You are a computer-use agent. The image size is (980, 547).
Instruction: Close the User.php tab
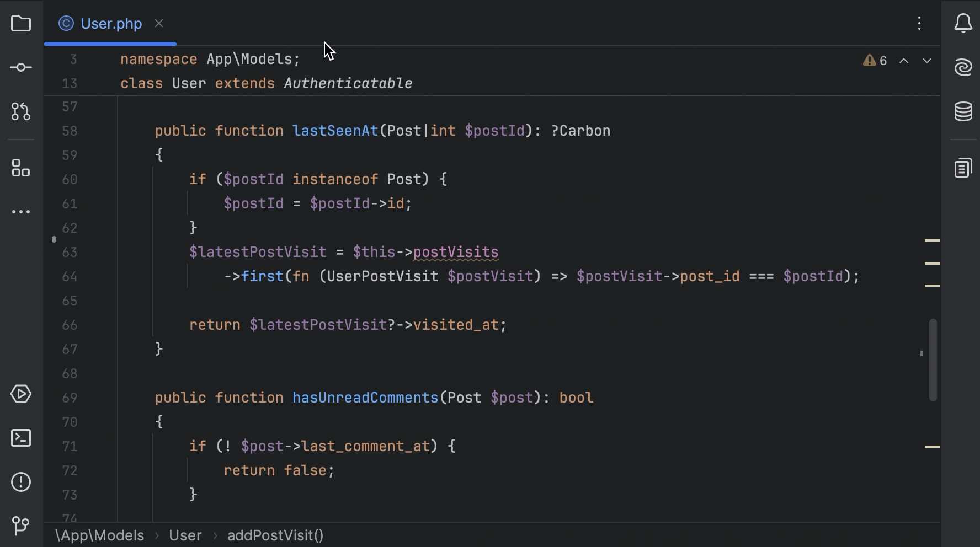159,23
